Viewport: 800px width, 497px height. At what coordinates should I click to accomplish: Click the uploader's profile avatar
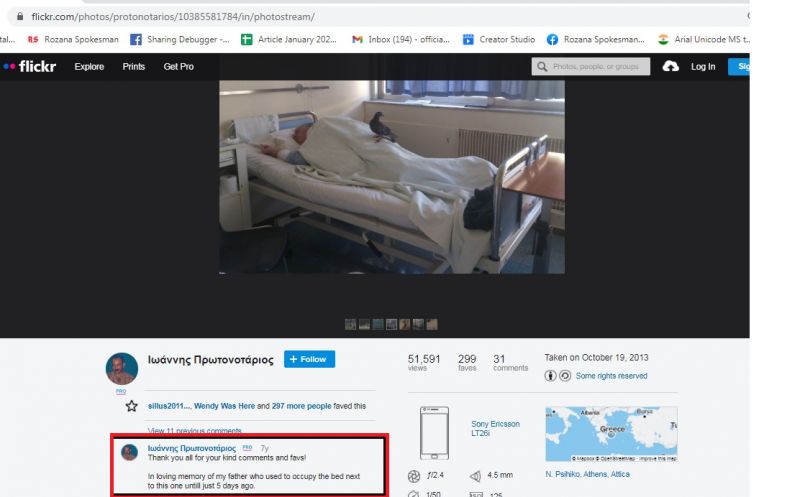(121, 368)
